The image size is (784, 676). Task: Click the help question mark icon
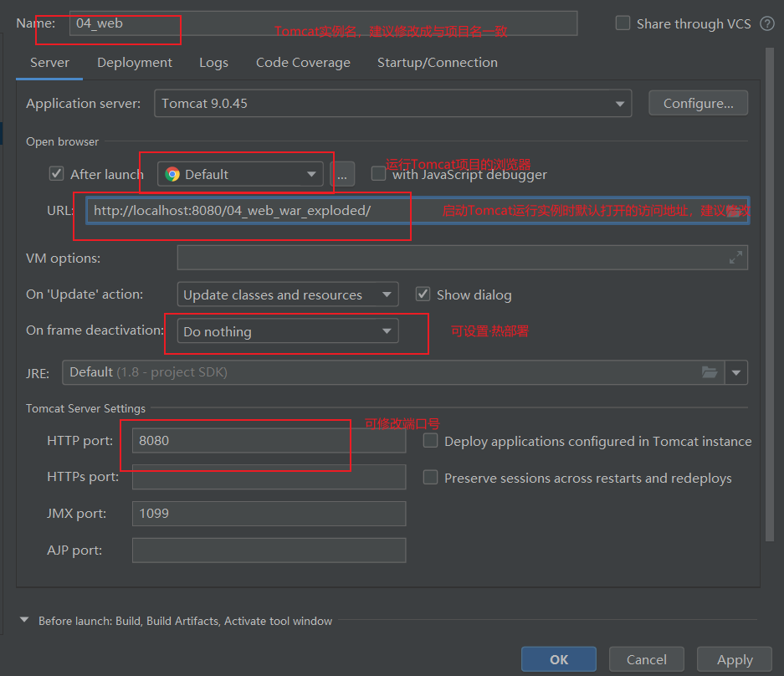point(767,23)
